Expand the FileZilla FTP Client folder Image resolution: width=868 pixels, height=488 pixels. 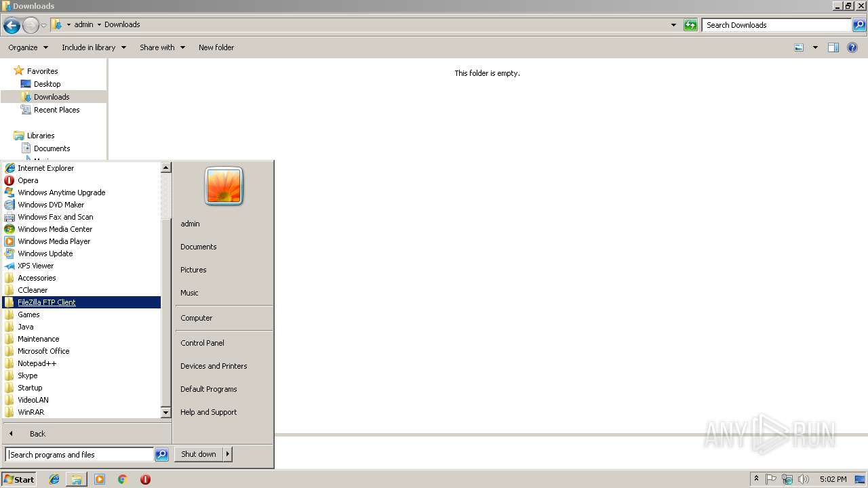click(x=81, y=302)
